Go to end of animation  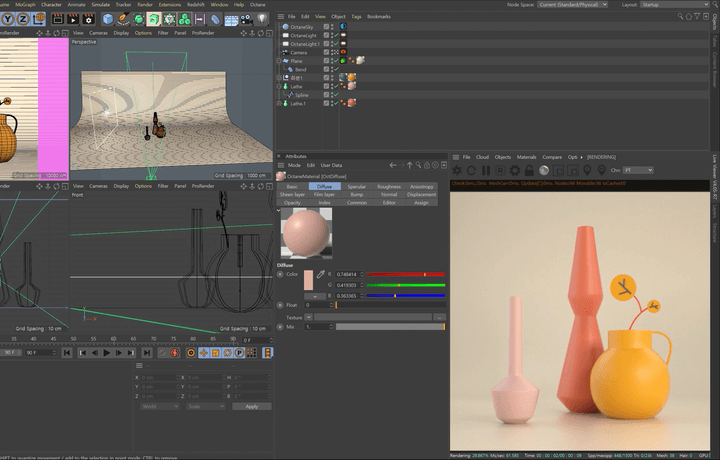(x=146, y=353)
